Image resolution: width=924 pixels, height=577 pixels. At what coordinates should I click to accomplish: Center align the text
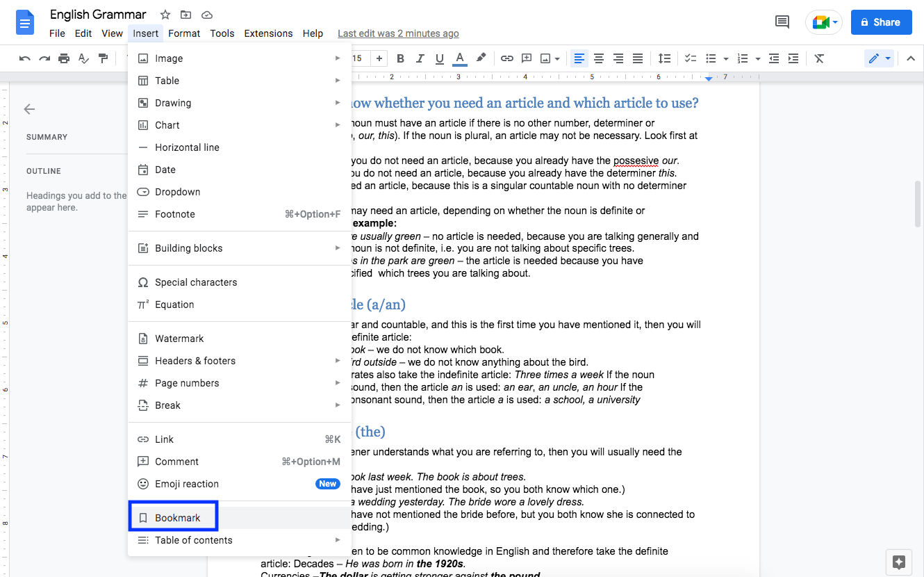click(x=599, y=58)
